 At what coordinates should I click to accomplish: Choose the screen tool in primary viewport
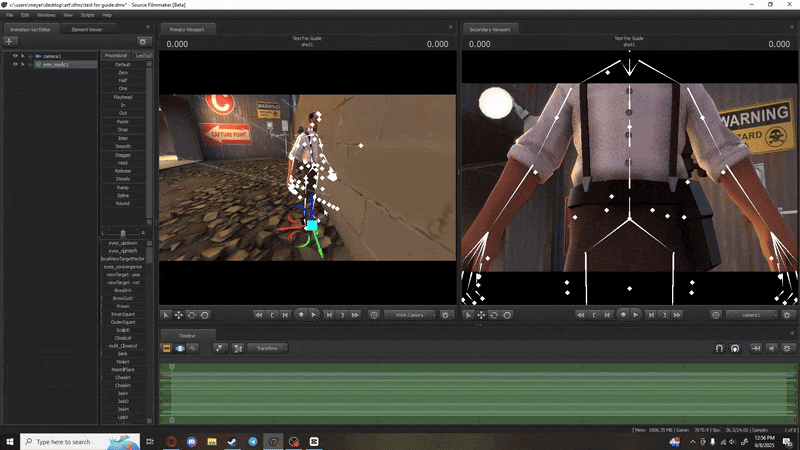[x=205, y=315]
